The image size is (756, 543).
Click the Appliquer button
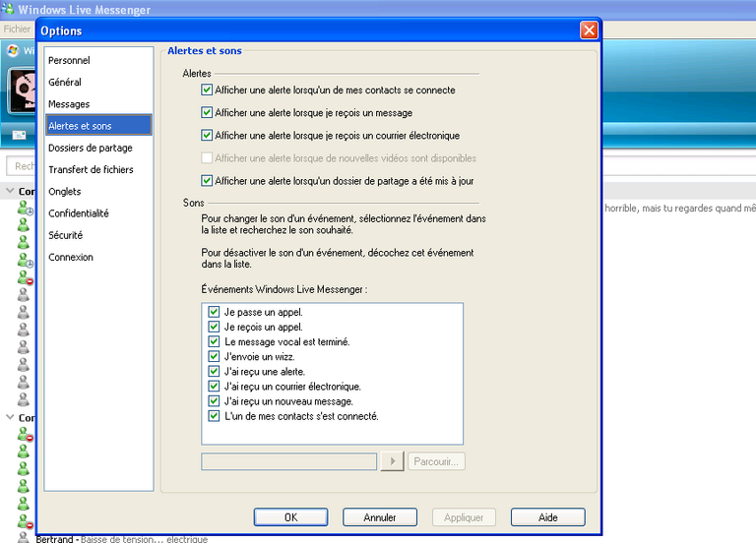tap(464, 517)
